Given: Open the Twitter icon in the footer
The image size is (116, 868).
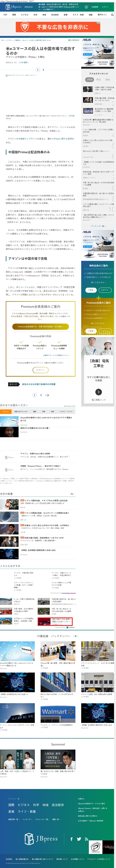Looking at the screenshot, I should click(x=79, y=839).
